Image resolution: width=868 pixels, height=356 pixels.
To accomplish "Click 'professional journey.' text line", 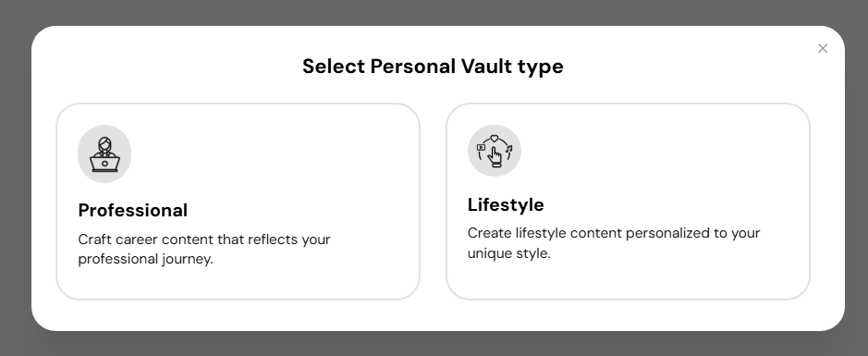I will tap(145, 259).
